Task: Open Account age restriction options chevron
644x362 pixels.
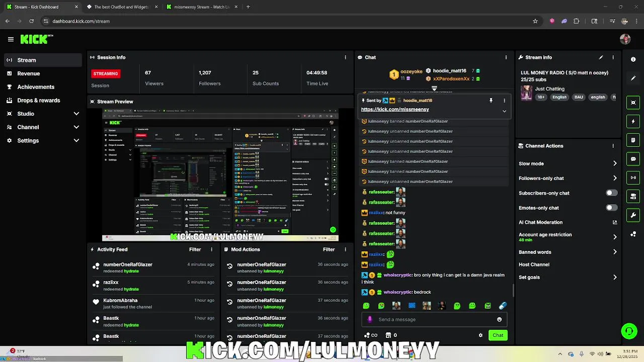Action: click(614, 237)
